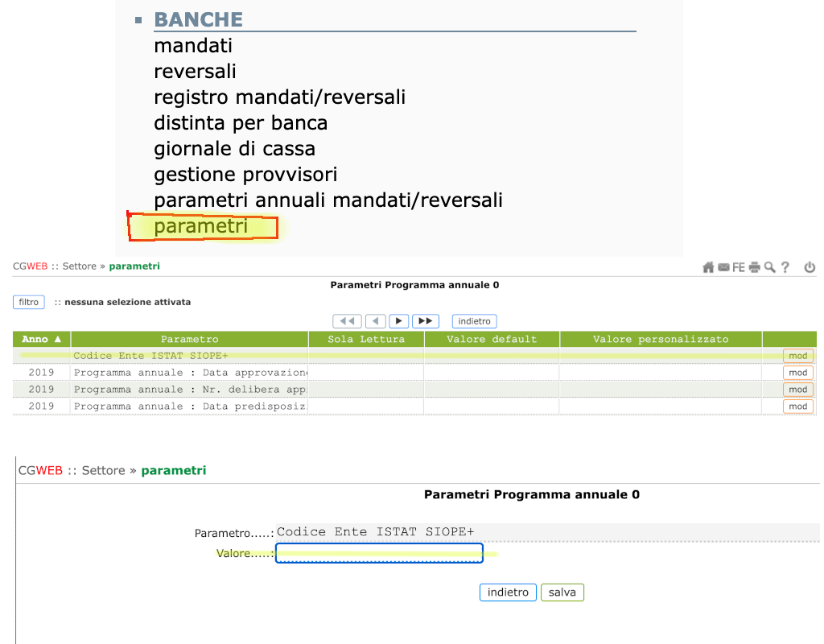Open messages via the envelope icon

[723, 267]
